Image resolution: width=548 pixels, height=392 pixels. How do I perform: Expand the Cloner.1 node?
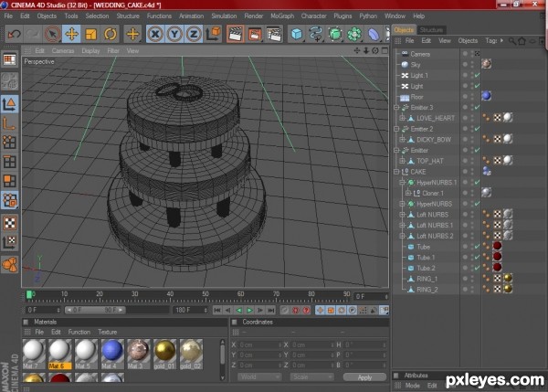coord(408,193)
